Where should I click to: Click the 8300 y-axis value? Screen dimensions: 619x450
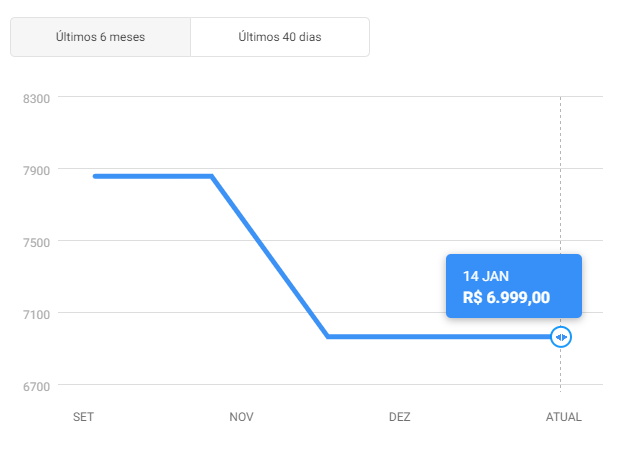36,99
